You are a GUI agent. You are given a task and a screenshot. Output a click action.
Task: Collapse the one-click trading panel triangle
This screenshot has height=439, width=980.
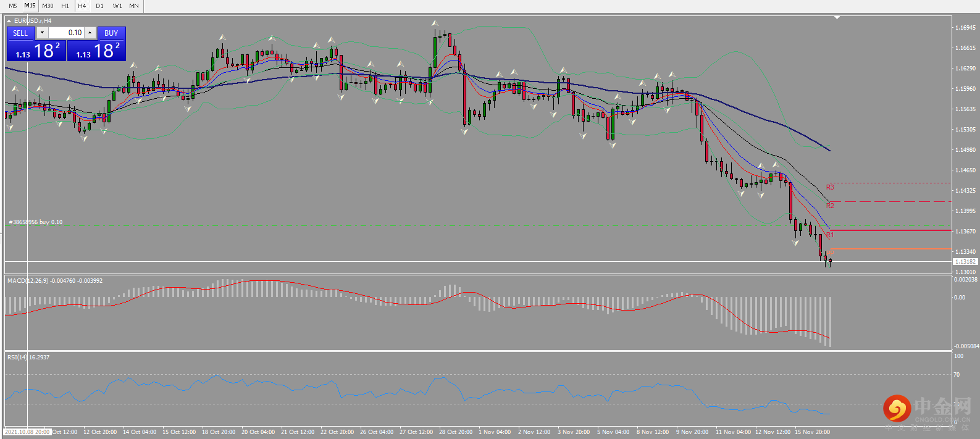coord(9,21)
